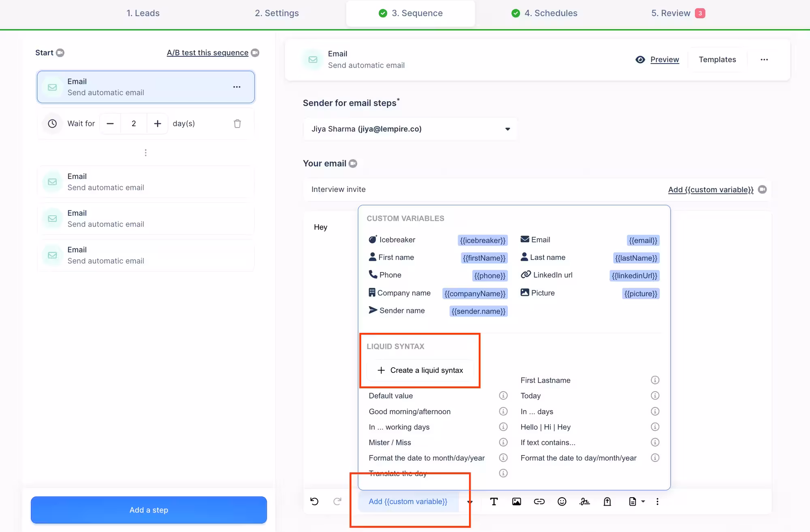Open the emoji picker icon
The image size is (810, 532).
click(x=562, y=502)
